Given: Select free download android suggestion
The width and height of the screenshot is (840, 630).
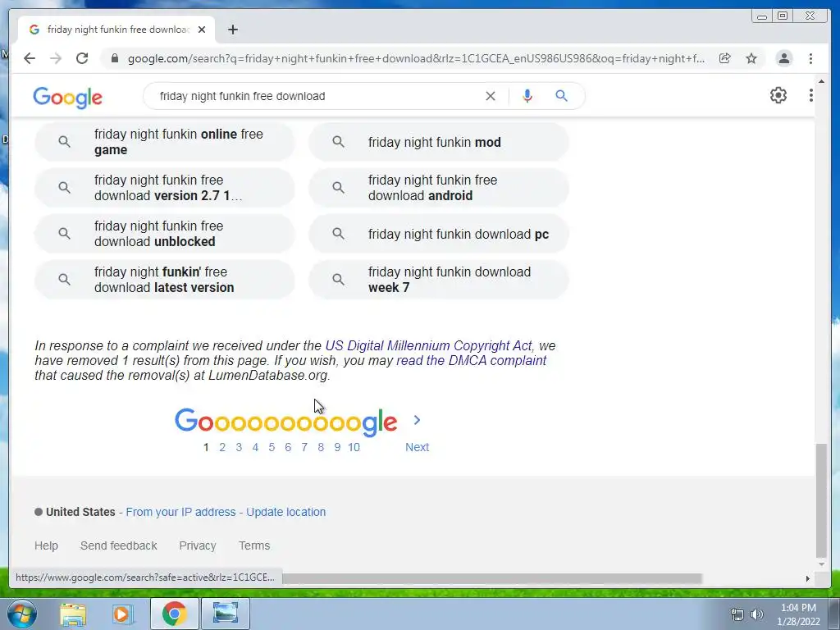Looking at the screenshot, I should pyautogui.click(x=438, y=188).
